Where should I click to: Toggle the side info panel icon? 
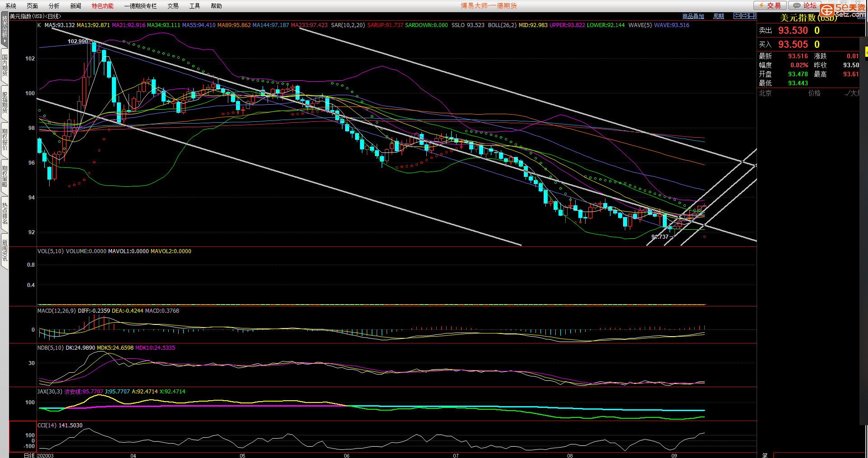click(x=753, y=16)
